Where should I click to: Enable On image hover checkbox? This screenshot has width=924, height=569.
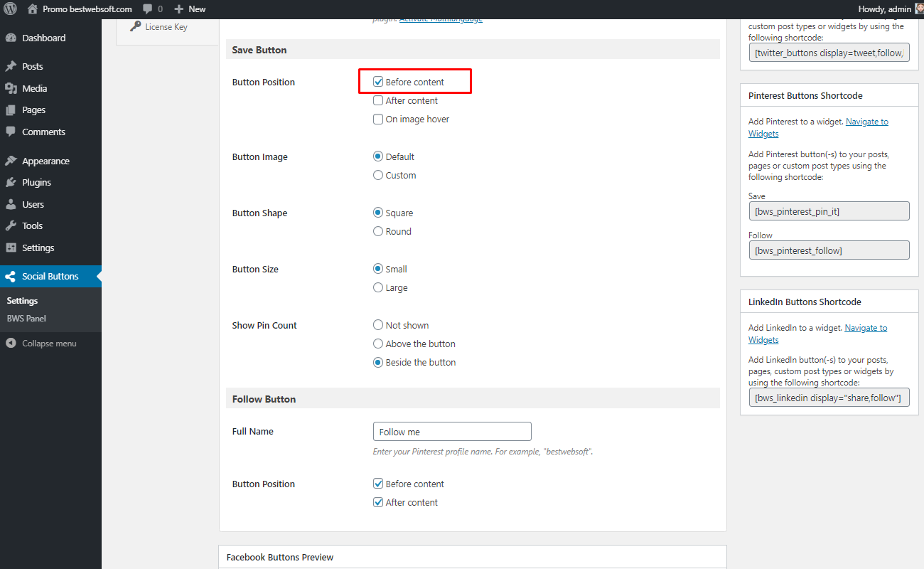click(x=378, y=119)
